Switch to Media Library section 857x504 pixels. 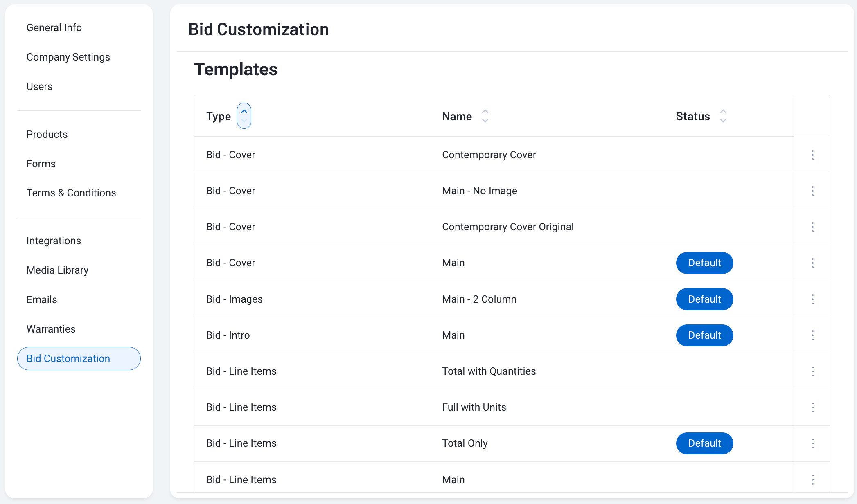[57, 270]
